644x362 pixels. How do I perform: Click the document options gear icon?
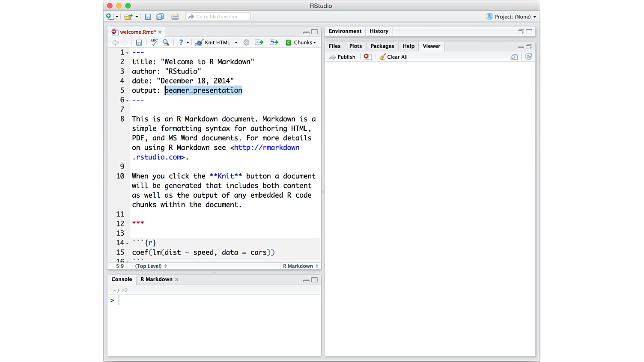246,42
